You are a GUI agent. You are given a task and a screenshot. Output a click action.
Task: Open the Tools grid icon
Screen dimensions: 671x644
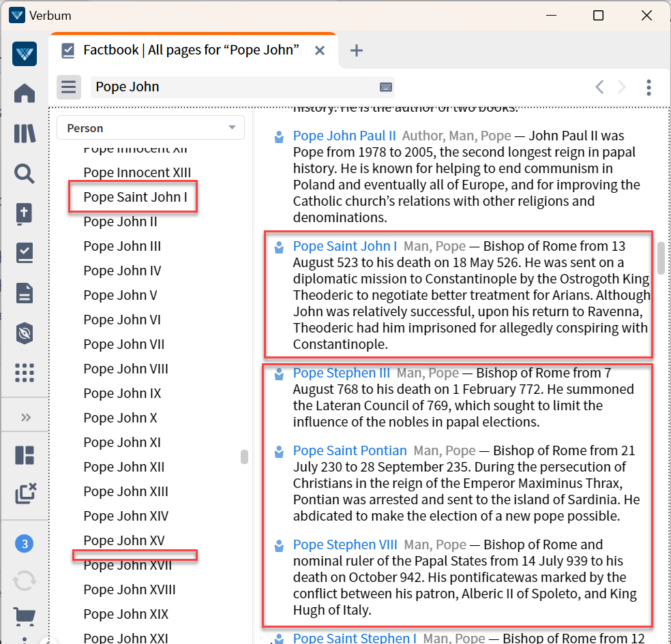coord(25,373)
